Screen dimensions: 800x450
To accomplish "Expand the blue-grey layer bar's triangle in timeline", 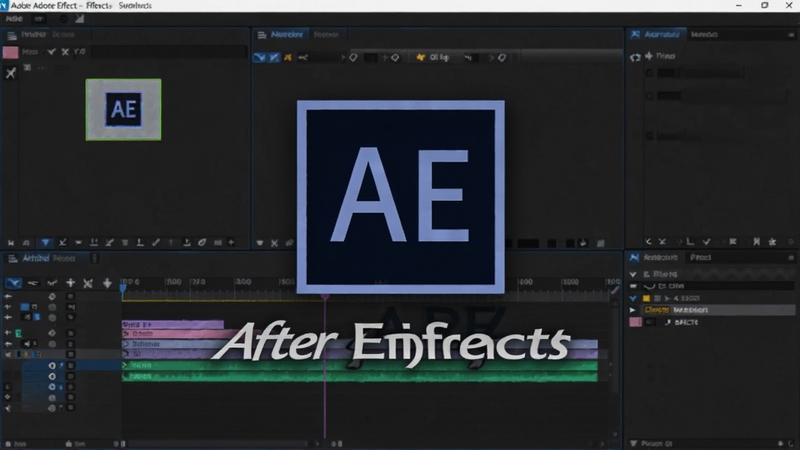I will point(126,344).
